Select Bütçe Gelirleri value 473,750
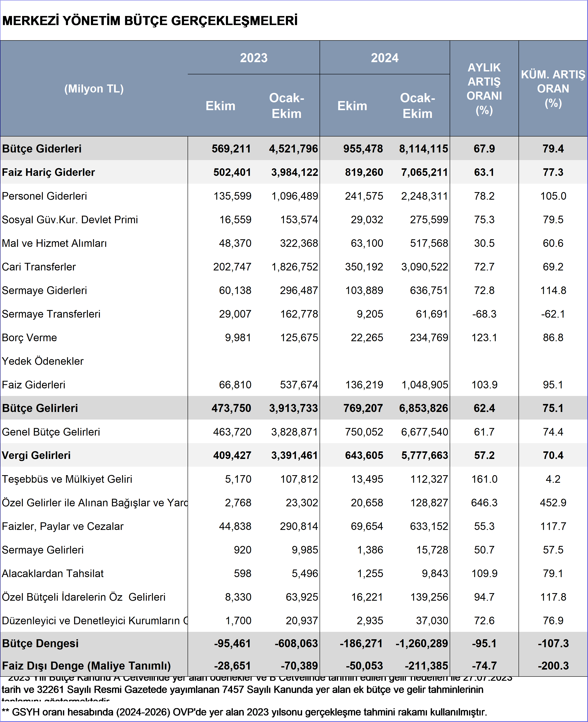 coord(231,408)
